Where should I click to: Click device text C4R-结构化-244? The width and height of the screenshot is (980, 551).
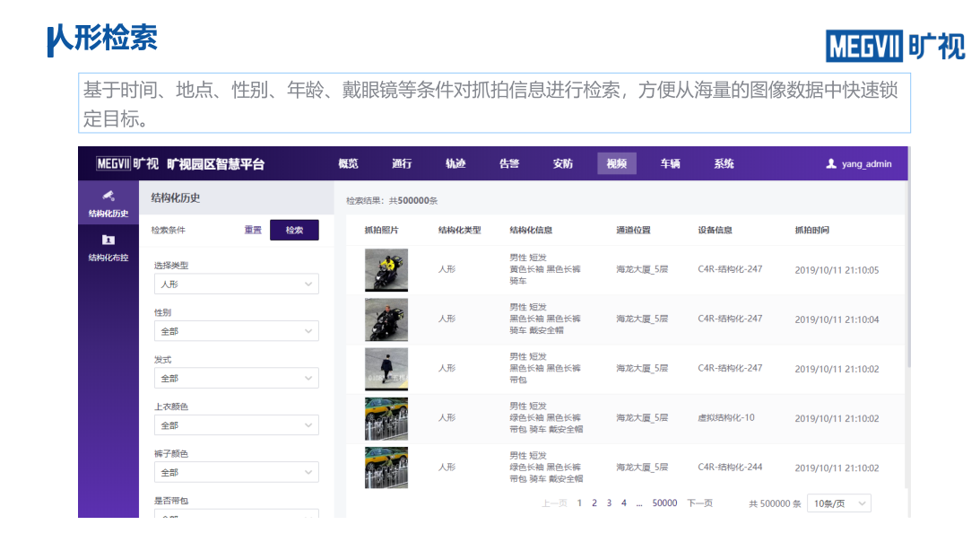pos(730,467)
